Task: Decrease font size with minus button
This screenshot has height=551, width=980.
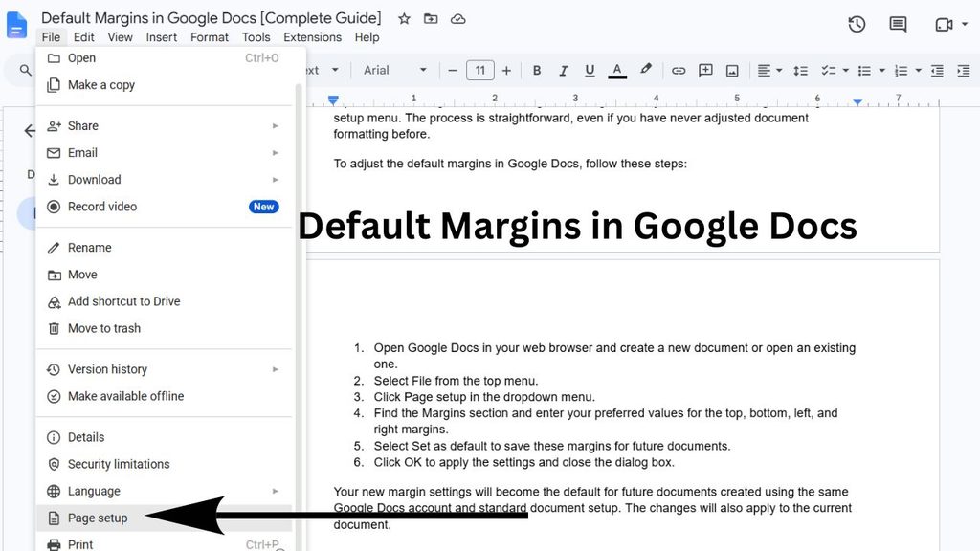Action: (x=453, y=71)
